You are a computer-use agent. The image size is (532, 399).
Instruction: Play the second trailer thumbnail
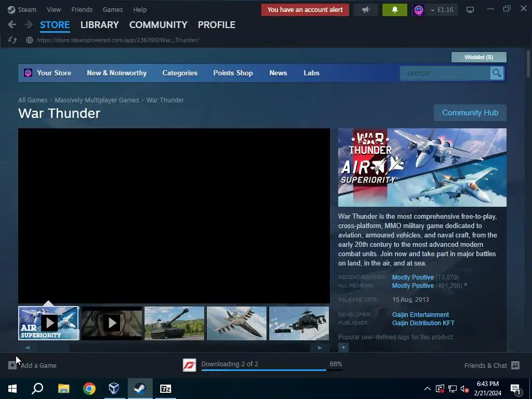tap(112, 323)
